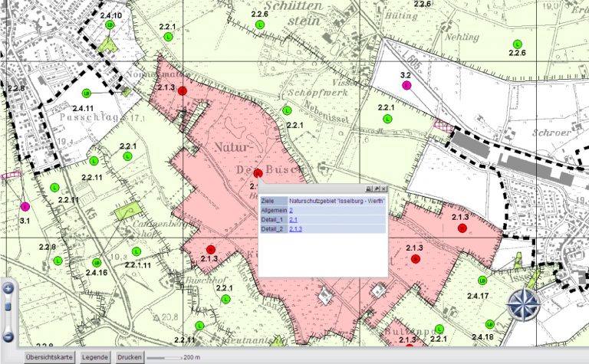Select the green LB marker labeled 2.4.16
Viewport: 589px width, 364px height.
pyautogui.click(x=97, y=262)
